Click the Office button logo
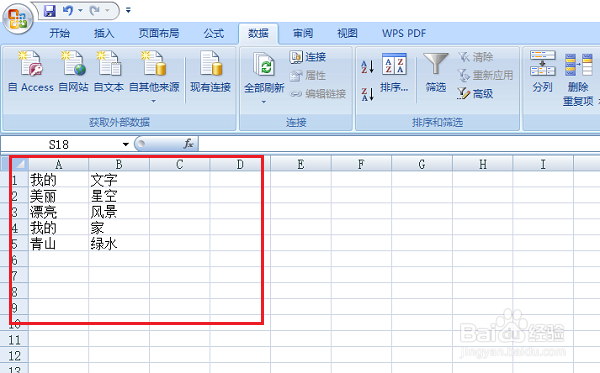The image size is (600, 373). coord(18,18)
